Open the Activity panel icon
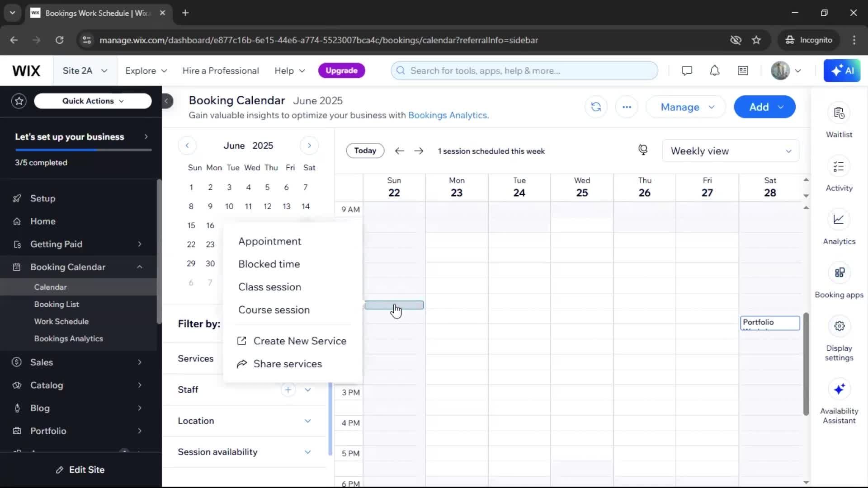This screenshot has height=488, width=868. 839,167
